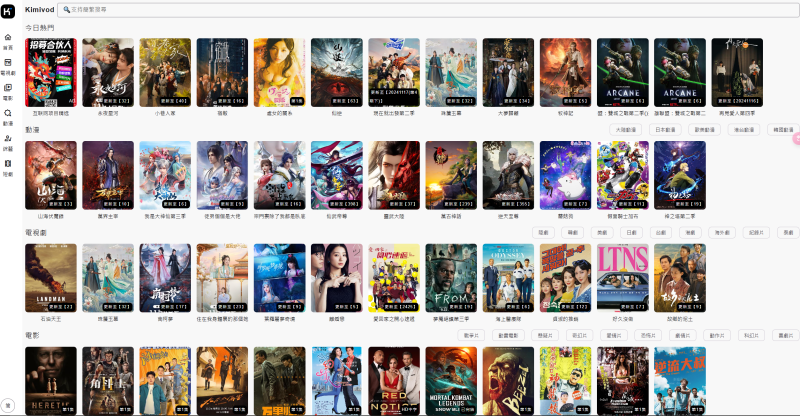Viewport: 800px width, 416px height.
Task: Select the 韓劇 filter button
Action: coord(574,231)
